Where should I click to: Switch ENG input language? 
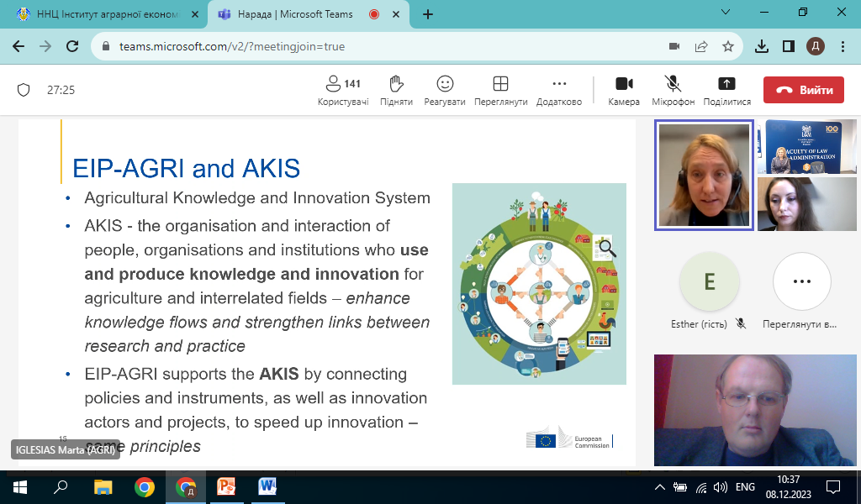[x=745, y=487]
